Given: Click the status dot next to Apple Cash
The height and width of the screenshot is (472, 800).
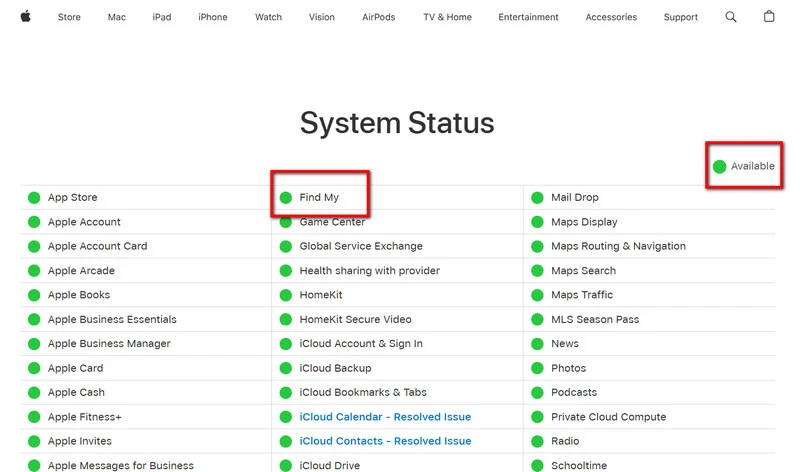Looking at the screenshot, I should pos(34,392).
